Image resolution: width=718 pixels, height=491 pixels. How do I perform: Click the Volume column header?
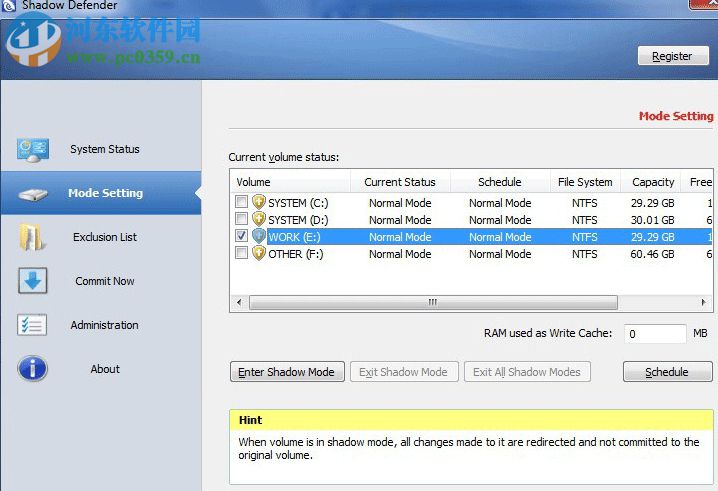(290, 182)
